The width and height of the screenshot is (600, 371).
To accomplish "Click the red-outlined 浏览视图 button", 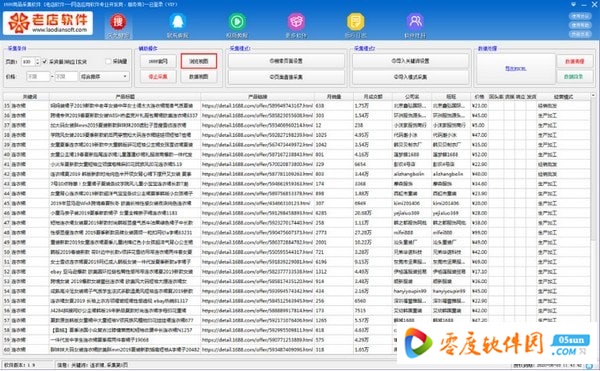I will pos(199,61).
